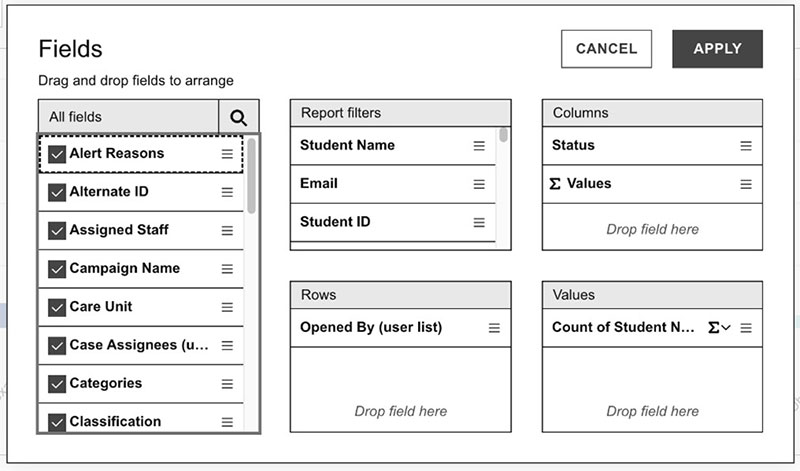
Task: Click the 'Care Unit' field name
Action: [101, 306]
